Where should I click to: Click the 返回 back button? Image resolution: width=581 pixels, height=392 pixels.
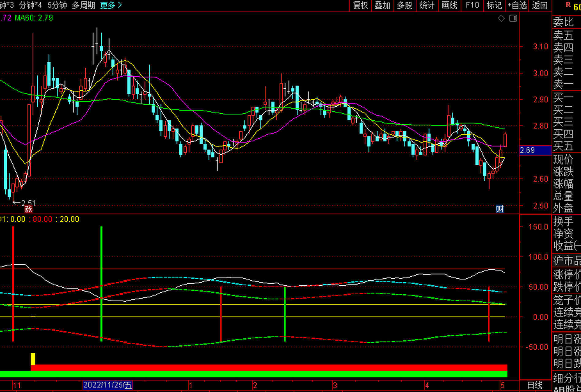point(540,6)
